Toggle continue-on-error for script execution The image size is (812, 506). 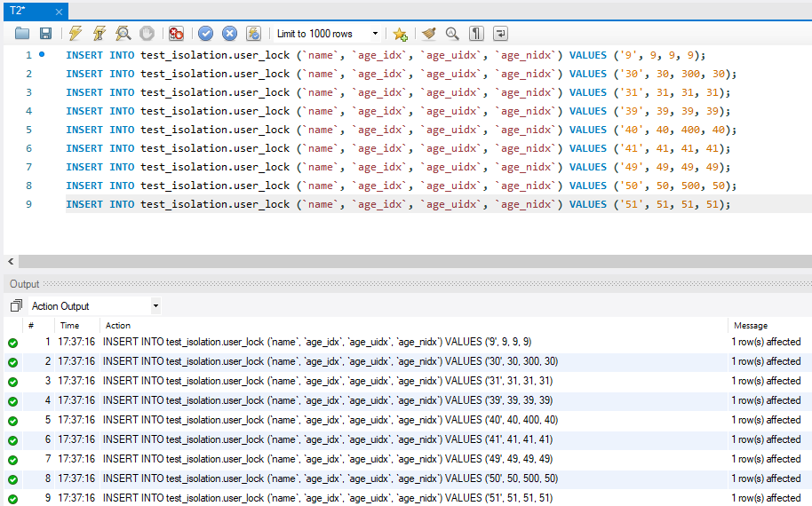click(x=176, y=34)
